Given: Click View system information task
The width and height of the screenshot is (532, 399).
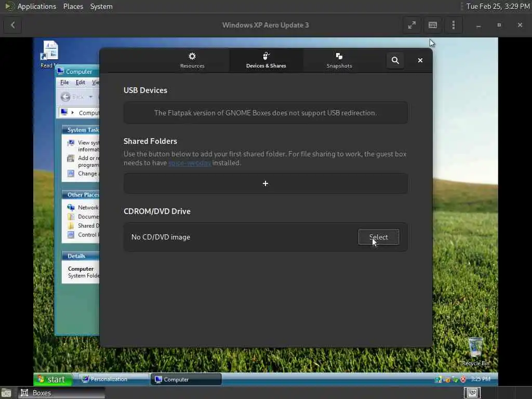Looking at the screenshot, I should coord(83,146).
